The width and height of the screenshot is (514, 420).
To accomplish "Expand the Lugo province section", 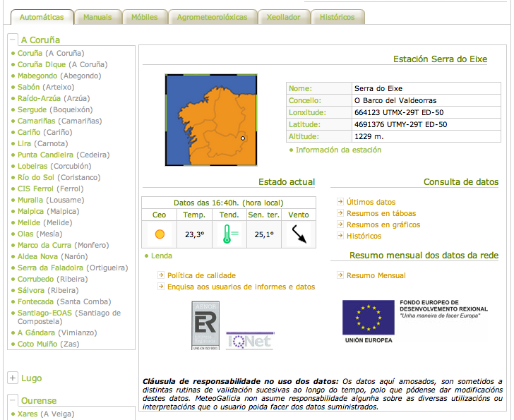I will [x=13, y=378].
